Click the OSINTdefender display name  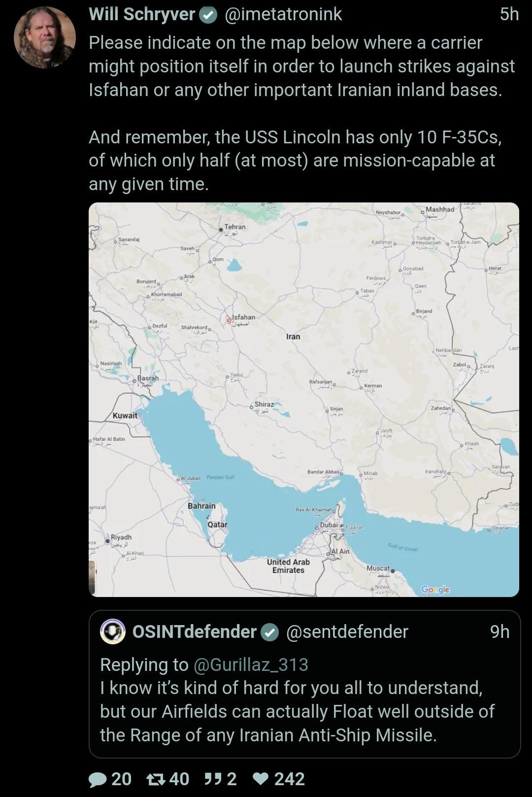pyautogui.click(x=195, y=631)
